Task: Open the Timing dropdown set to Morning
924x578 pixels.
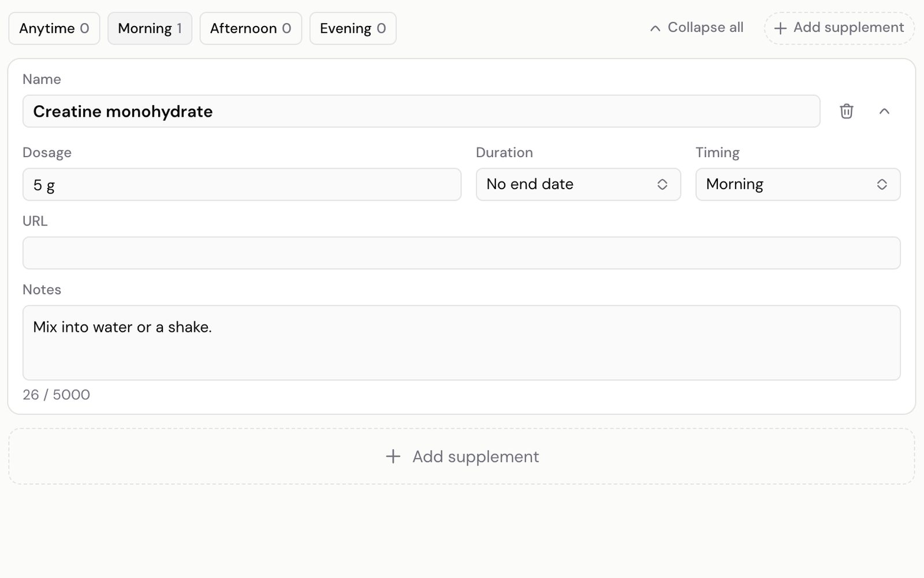Action: [798, 184]
